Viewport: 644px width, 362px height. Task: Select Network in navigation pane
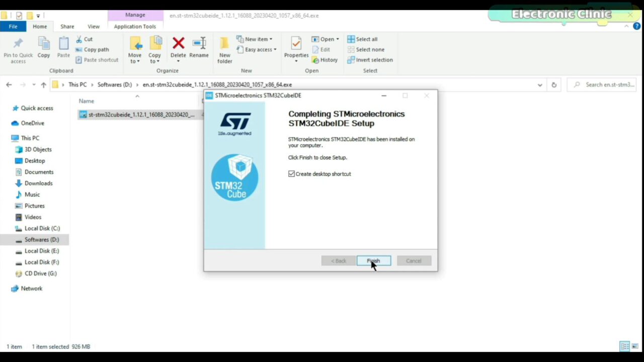click(32, 289)
